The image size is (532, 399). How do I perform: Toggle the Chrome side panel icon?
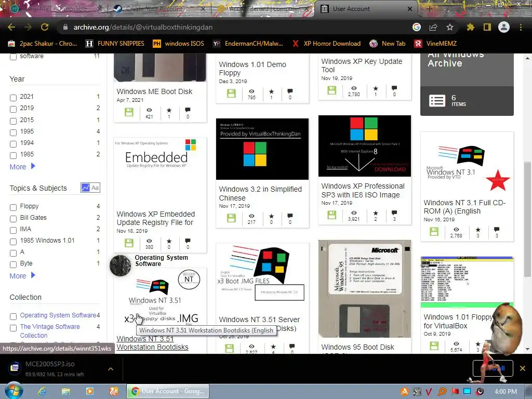coord(487,27)
